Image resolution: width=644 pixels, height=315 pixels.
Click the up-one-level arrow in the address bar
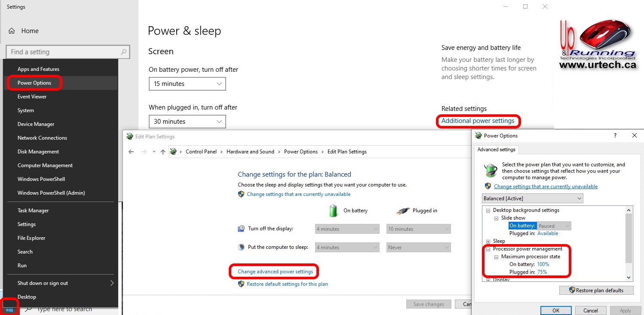163,151
